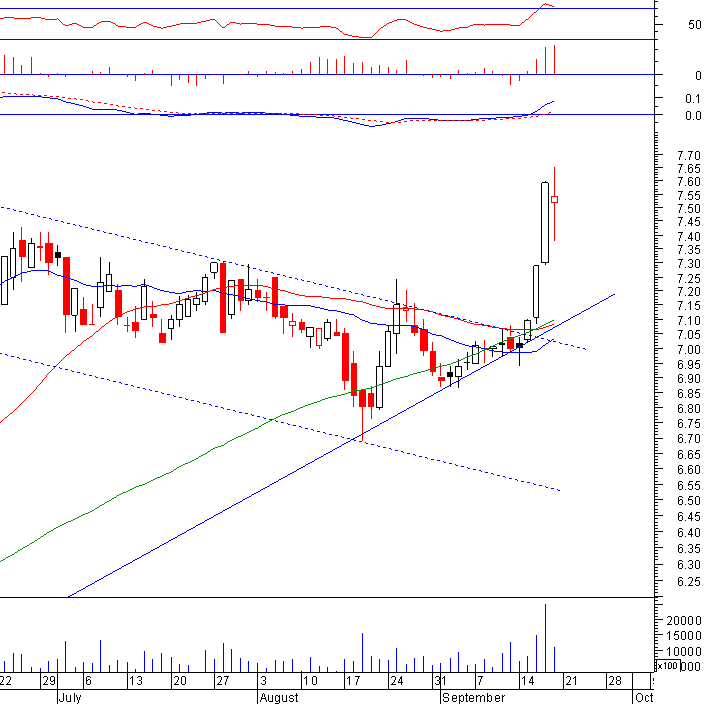Click the 7.00 price axis label
The width and height of the screenshot is (705, 704).
coord(688,350)
